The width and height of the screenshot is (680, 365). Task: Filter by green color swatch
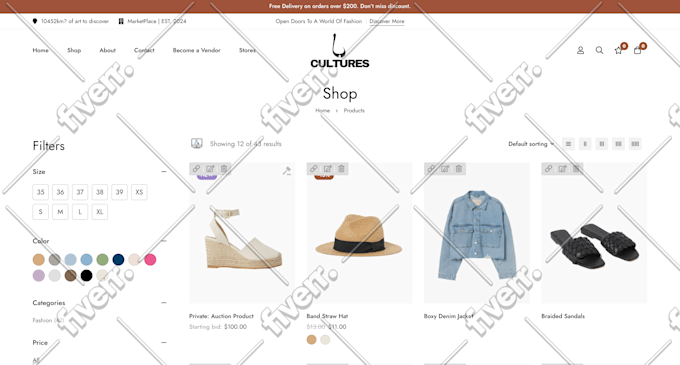pos(102,260)
